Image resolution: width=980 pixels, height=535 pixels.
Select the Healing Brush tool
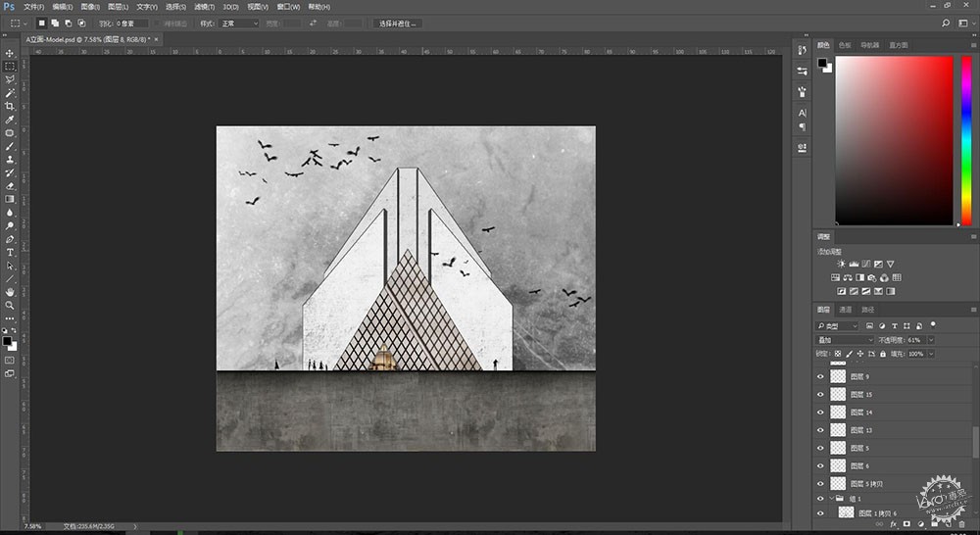point(10,132)
